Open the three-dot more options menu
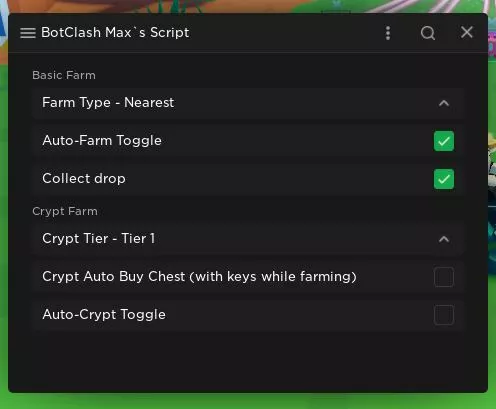Viewport: 496px width, 409px height. (x=388, y=33)
